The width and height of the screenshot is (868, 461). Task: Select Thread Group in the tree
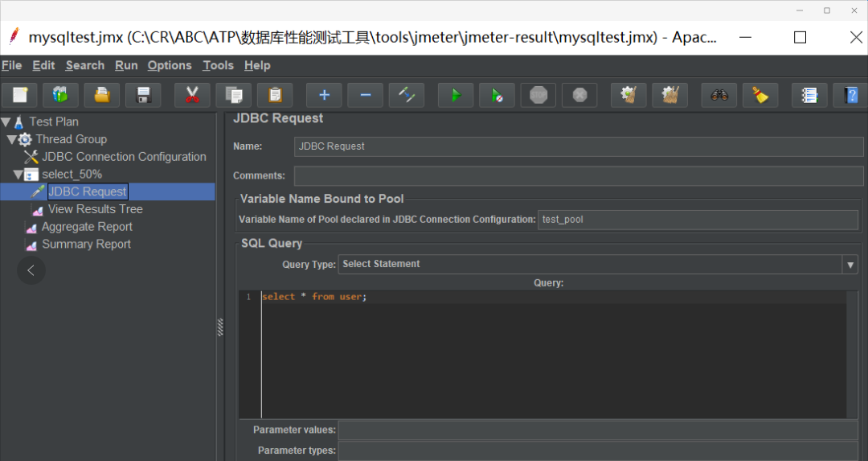[x=72, y=139]
